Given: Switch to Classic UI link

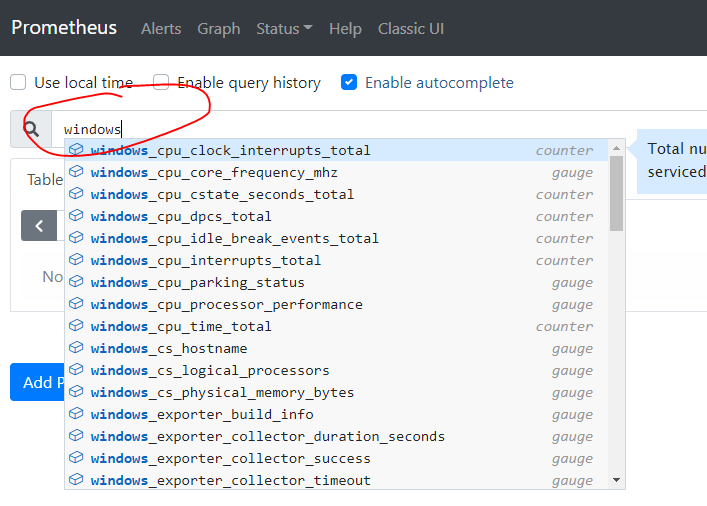Looking at the screenshot, I should click(410, 28).
